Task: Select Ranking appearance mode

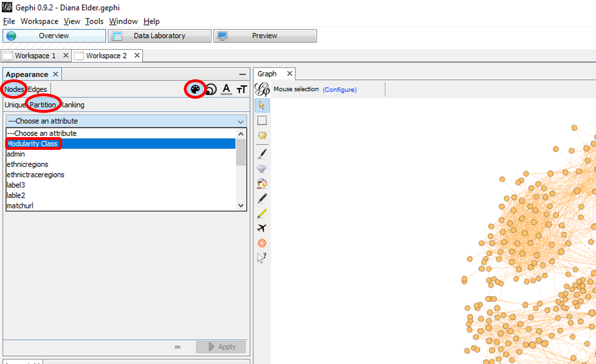Action: [73, 105]
